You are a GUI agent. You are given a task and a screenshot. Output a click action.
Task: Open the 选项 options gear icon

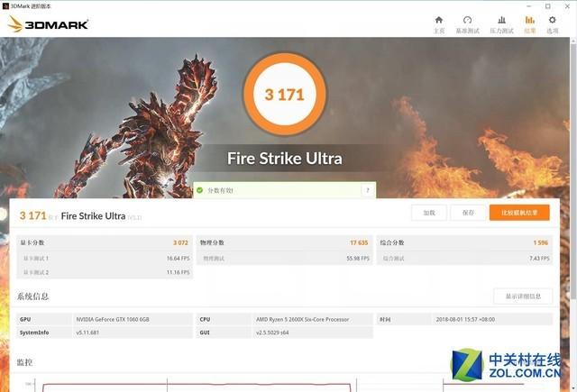click(x=552, y=20)
